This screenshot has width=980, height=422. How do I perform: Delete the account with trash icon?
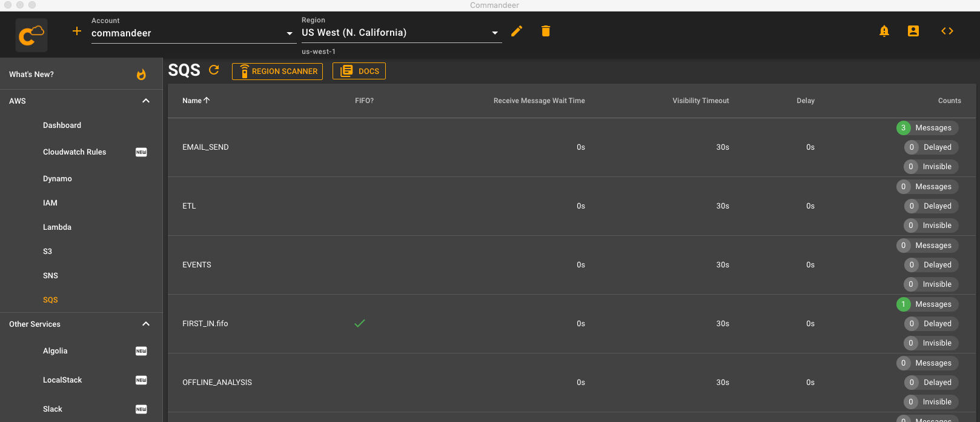(546, 31)
